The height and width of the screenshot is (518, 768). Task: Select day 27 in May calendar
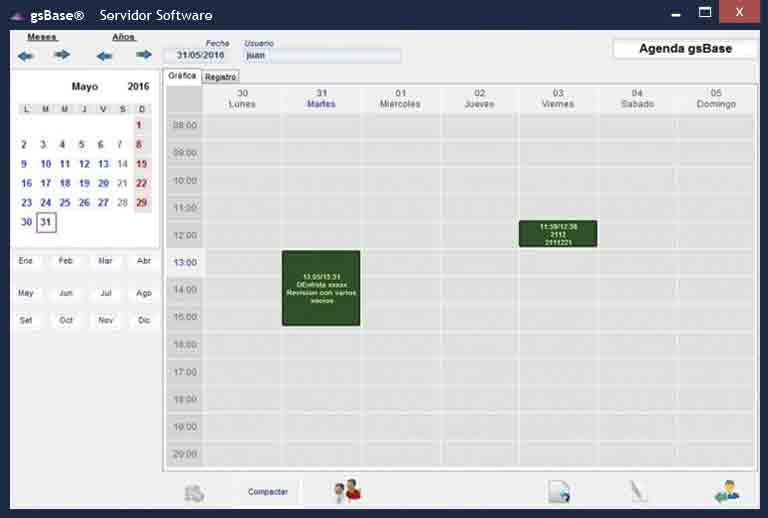(103, 203)
